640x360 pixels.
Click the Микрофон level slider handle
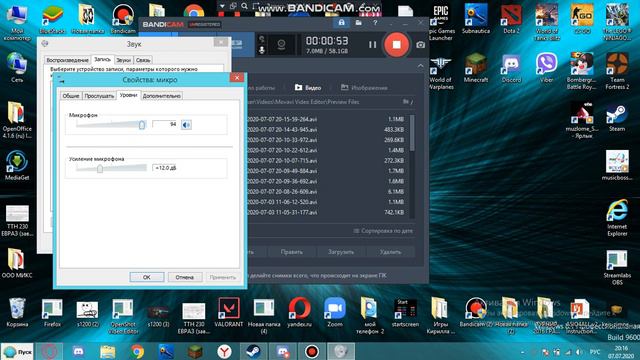(x=142, y=124)
